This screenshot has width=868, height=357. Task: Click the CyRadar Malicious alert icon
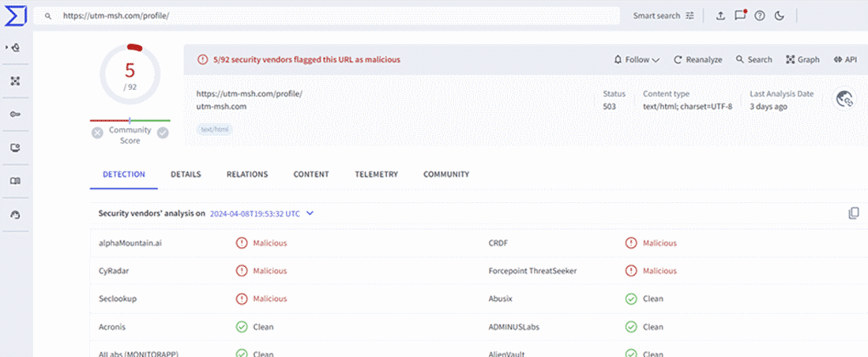242,271
